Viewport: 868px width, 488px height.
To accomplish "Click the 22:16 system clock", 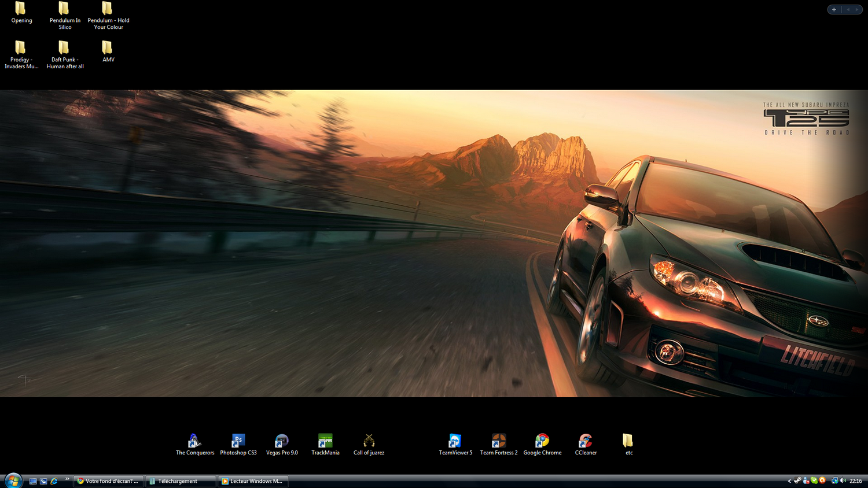I will click(x=856, y=481).
